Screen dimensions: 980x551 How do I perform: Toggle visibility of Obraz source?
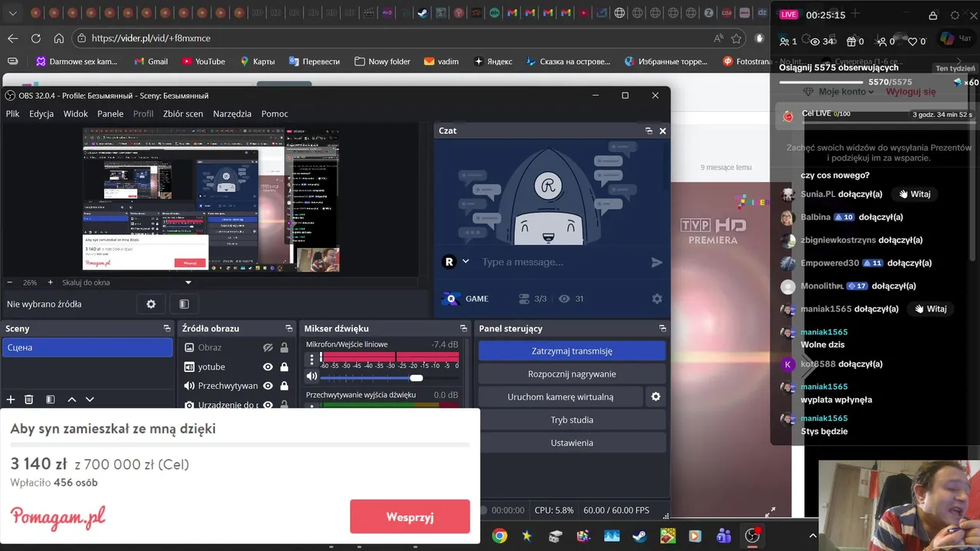(x=268, y=347)
